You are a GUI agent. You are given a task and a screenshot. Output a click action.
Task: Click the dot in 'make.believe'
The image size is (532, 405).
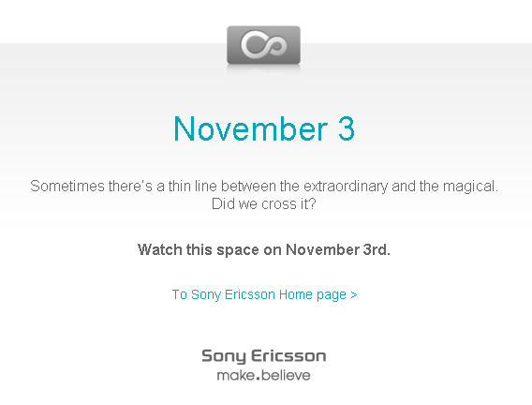click(259, 379)
